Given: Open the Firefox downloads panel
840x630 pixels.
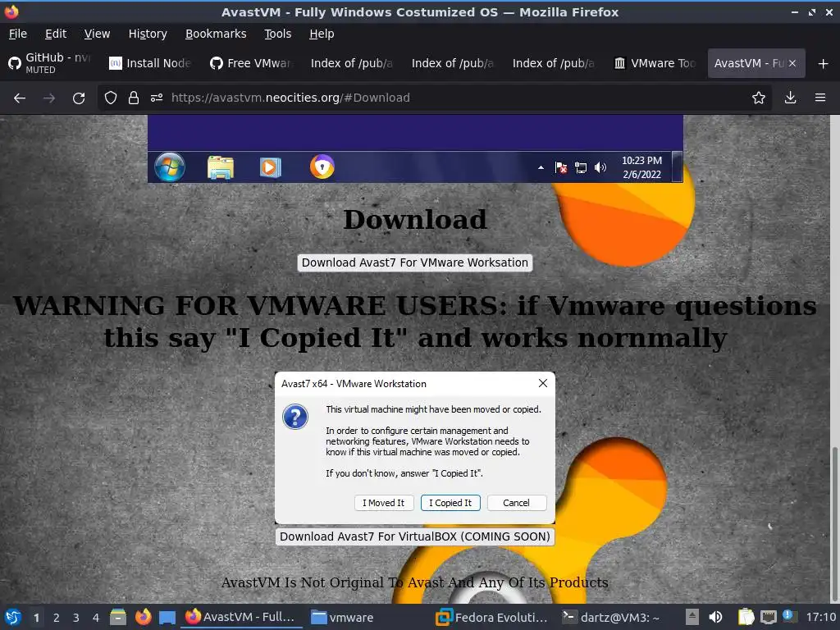Looking at the screenshot, I should 790,98.
